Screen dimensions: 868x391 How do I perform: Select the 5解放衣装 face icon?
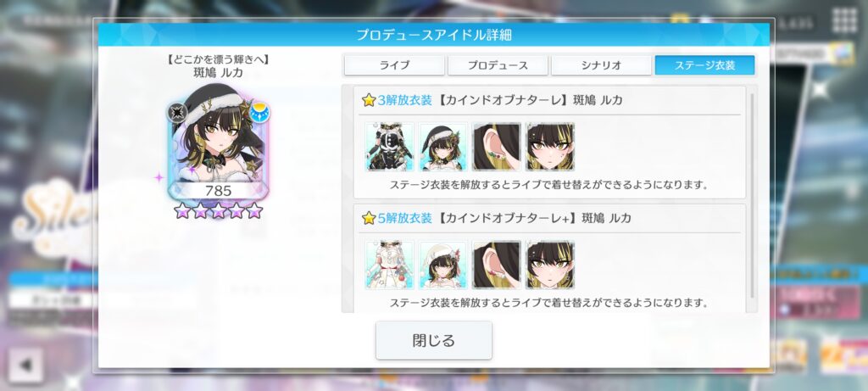coord(549,265)
